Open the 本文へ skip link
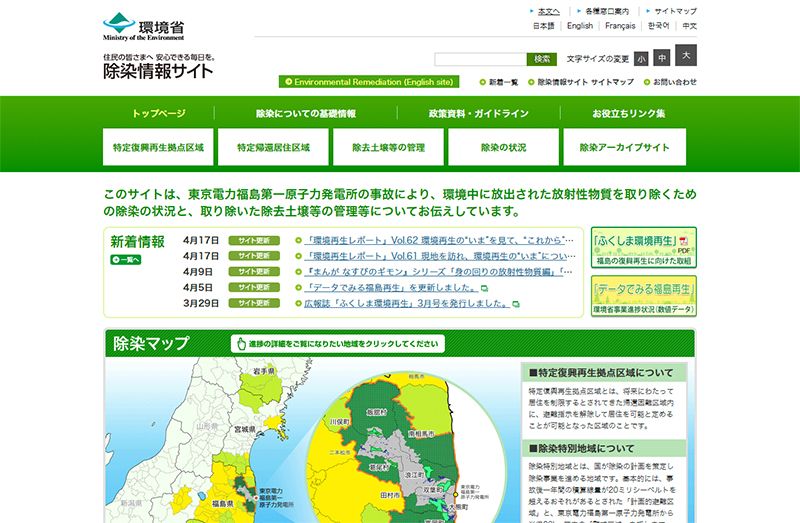The image size is (800, 523). 548,11
